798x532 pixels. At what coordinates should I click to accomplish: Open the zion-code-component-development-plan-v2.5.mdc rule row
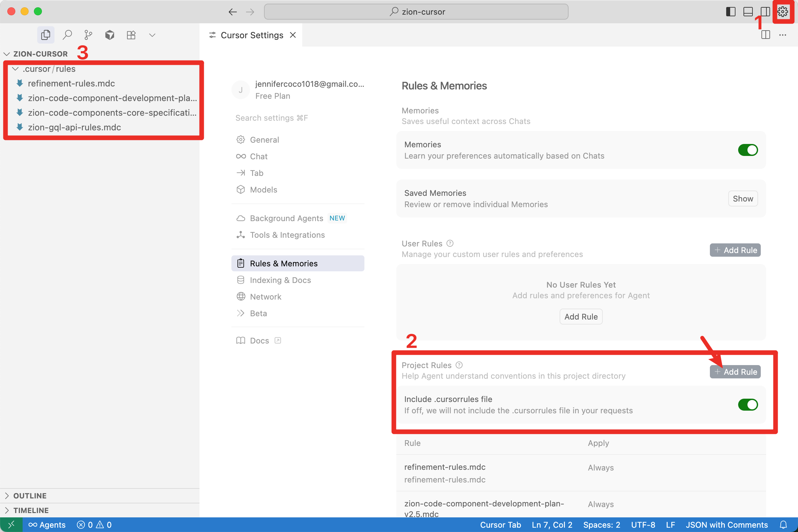tap(581, 505)
